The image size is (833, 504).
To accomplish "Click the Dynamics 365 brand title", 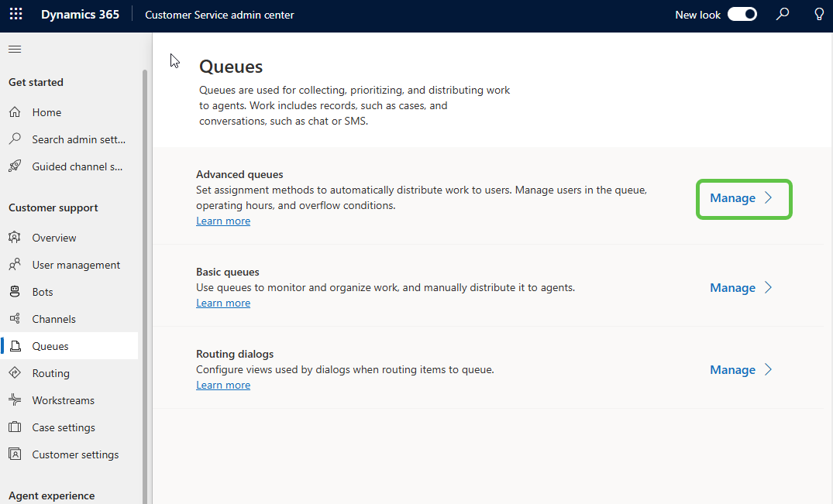I will (x=80, y=15).
